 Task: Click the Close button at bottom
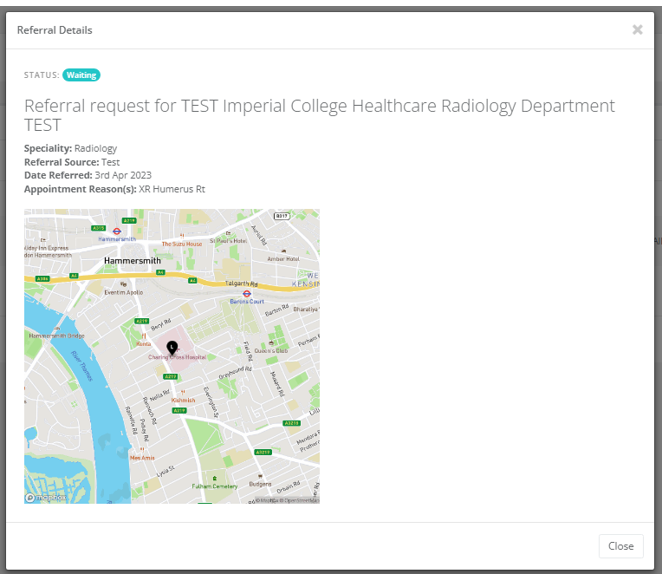(x=621, y=546)
